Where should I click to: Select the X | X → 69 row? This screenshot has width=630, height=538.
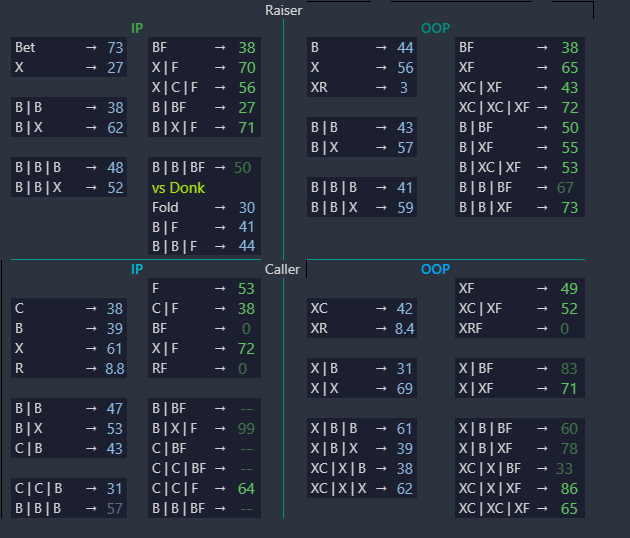pos(362,388)
